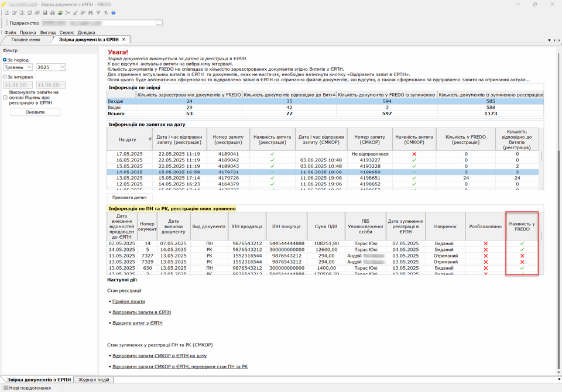Click the Вид документа column header
Viewport: 562px width, 392px height.
tap(209, 226)
